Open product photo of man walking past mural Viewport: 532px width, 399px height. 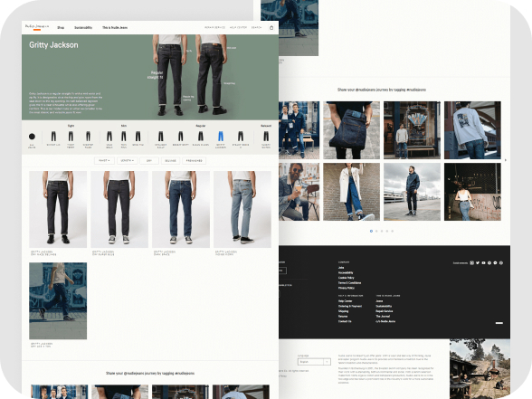click(x=58, y=301)
